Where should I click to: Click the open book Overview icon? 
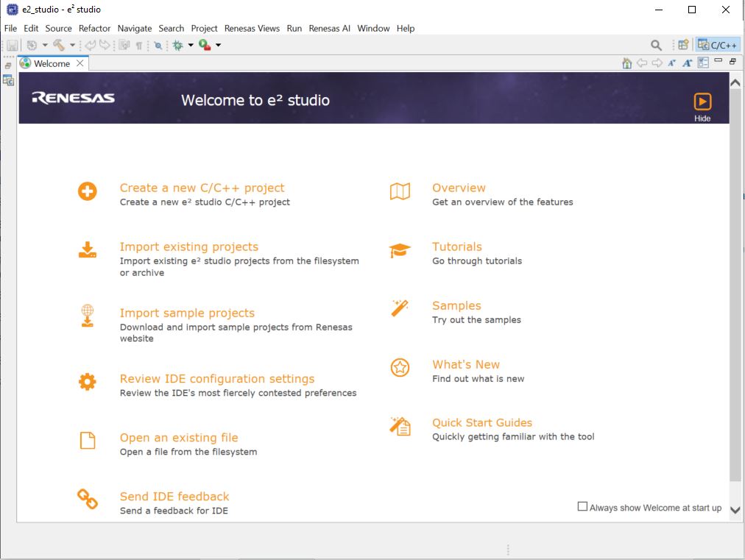400,191
